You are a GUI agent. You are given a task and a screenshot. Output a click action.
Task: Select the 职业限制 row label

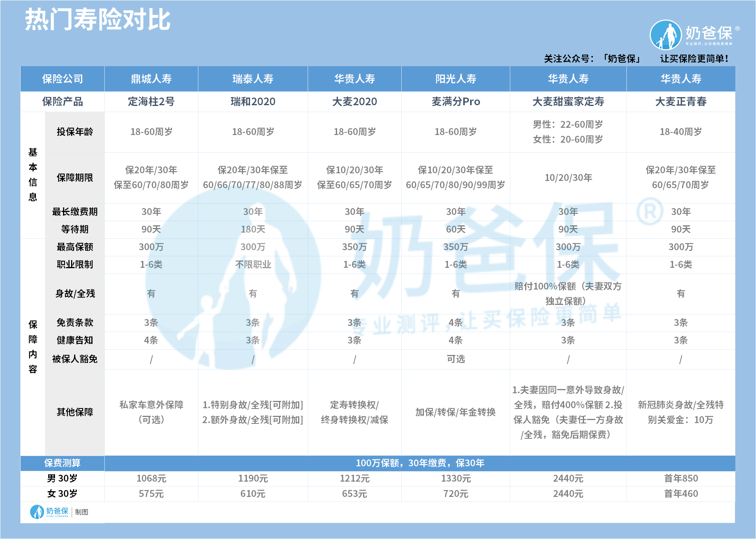75,264
